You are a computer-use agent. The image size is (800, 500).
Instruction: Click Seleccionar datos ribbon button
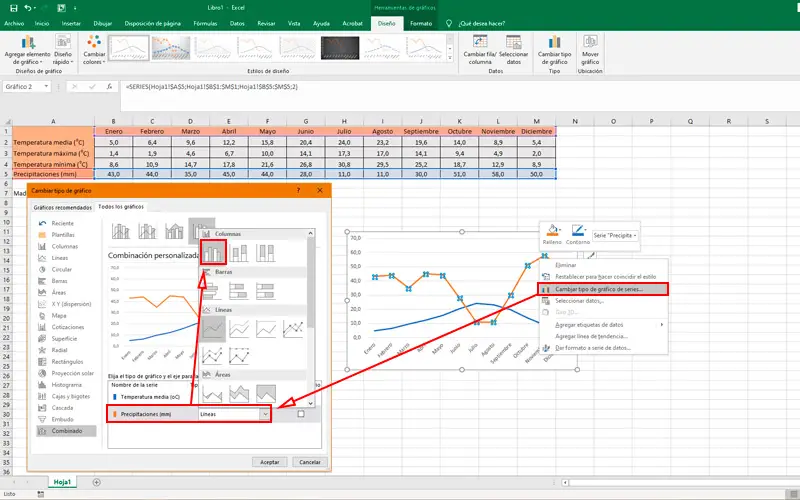pos(513,50)
